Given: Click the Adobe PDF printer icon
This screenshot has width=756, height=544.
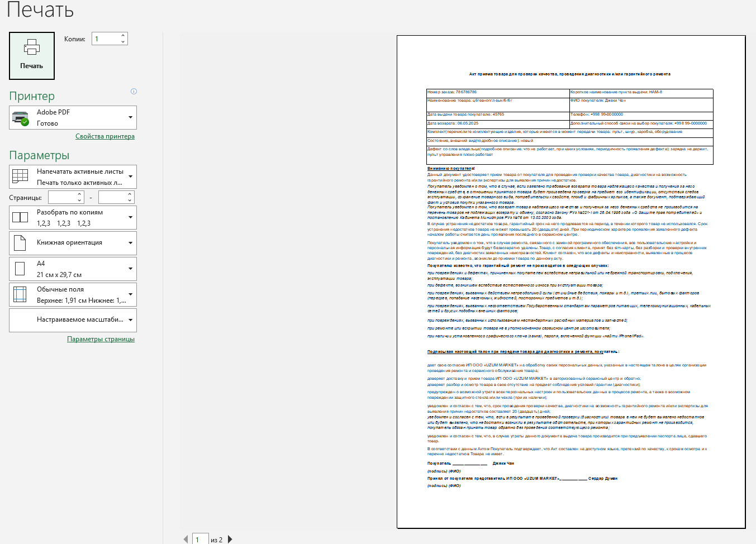Looking at the screenshot, I should pos(21,118).
